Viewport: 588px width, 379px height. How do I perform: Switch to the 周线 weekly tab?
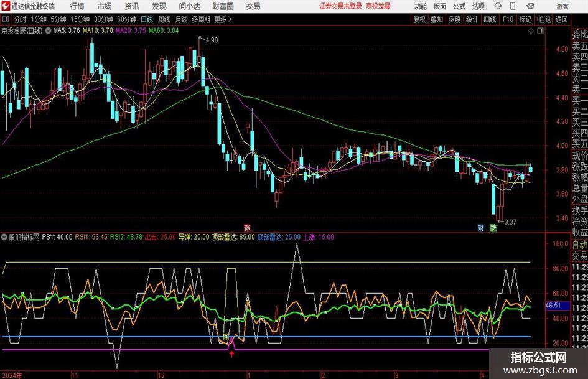click(x=164, y=19)
